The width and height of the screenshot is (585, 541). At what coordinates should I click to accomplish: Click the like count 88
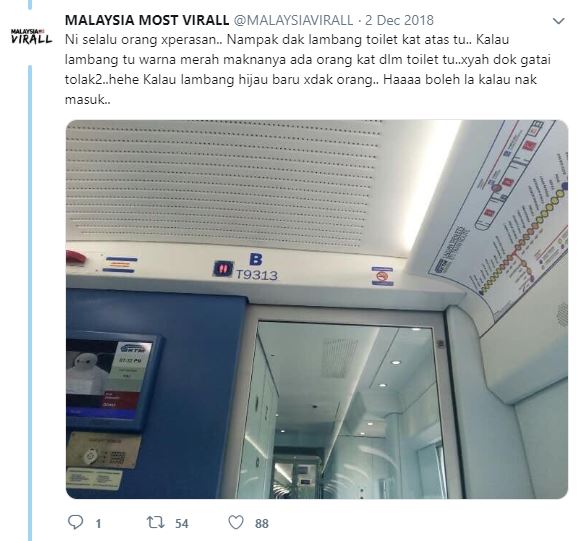262,523
